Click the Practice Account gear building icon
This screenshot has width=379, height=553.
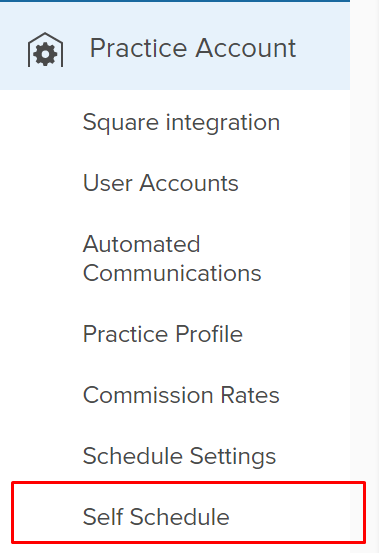[45, 50]
